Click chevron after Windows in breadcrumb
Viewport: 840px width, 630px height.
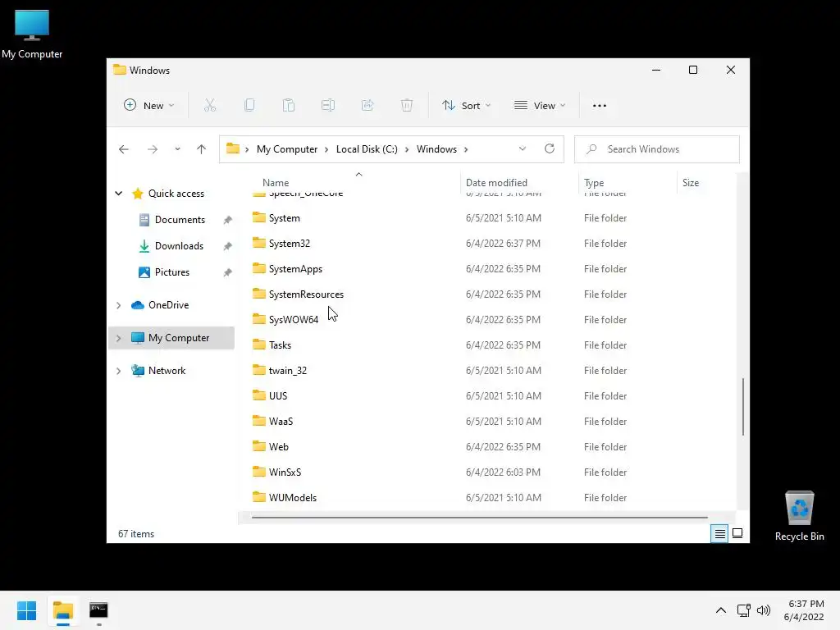tap(466, 149)
